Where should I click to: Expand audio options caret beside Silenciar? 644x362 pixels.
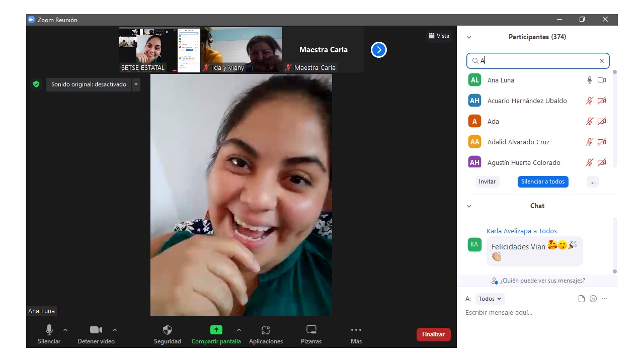coord(65,330)
